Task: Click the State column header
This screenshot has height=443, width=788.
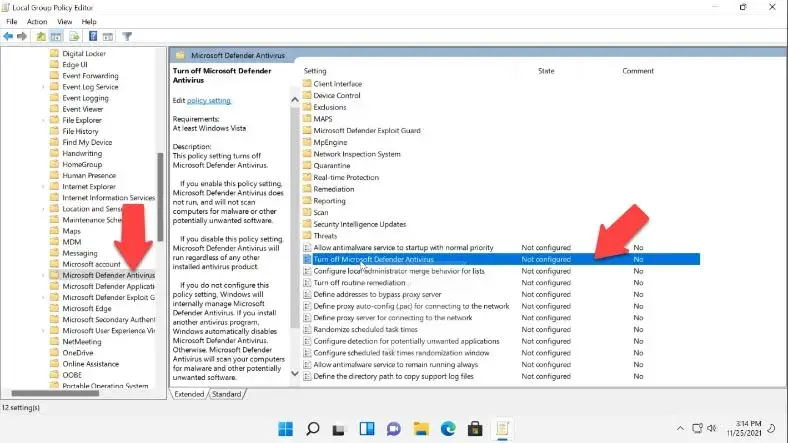Action: pyautogui.click(x=546, y=71)
